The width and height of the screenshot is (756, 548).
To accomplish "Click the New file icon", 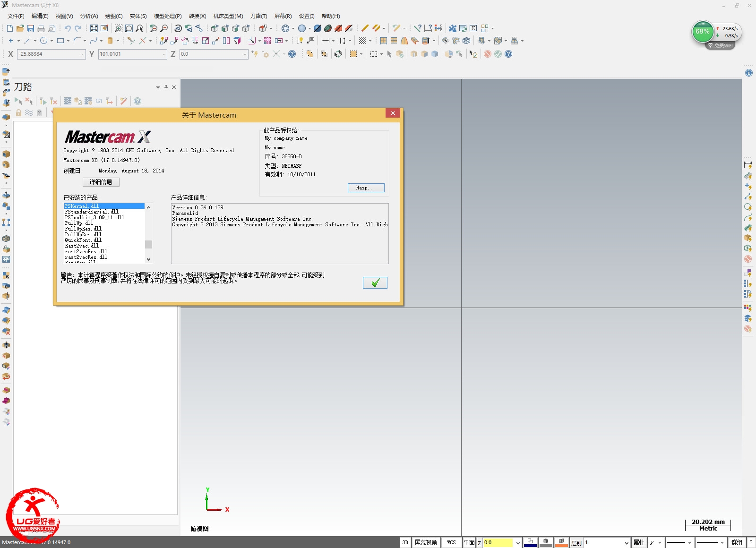I will point(10,28).
